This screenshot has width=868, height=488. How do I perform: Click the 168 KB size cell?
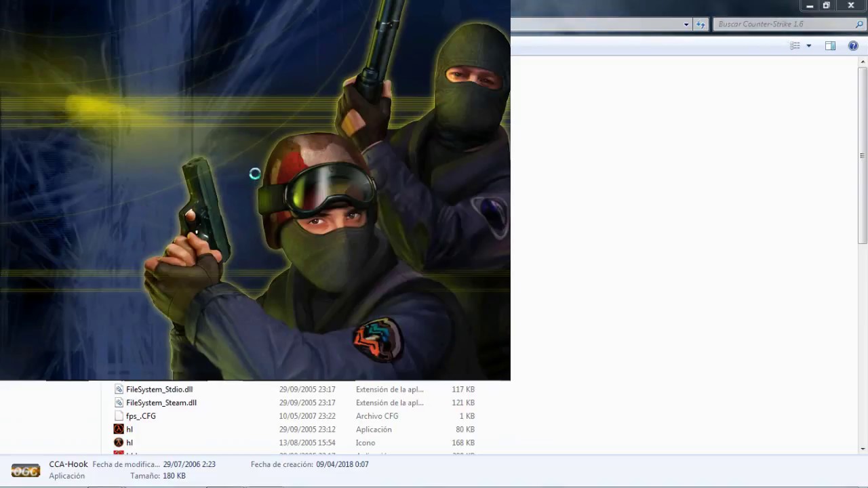click(x=463, y=443)
